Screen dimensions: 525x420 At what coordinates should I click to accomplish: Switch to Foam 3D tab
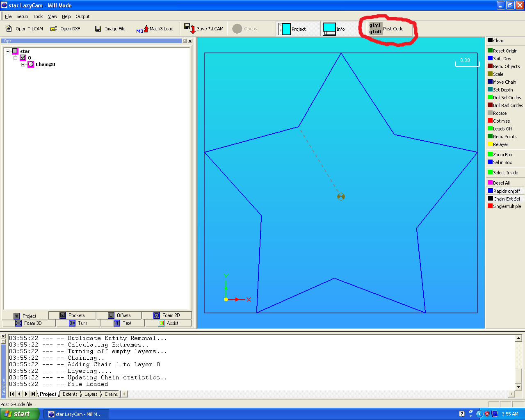28,323
